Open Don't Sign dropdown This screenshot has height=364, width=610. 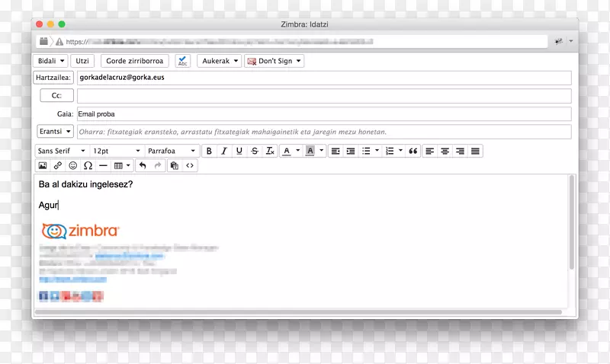pyautogui.click(x=274, y=61)
